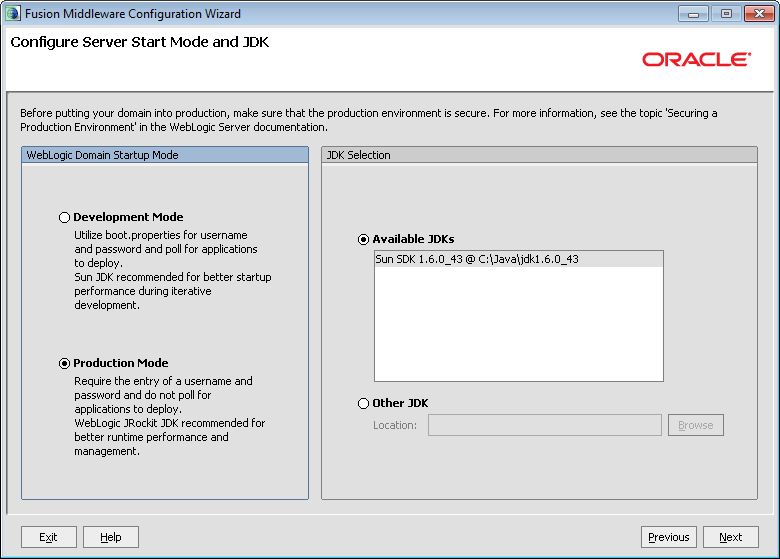Go back with the Previous button
The width and height of the screenshot is (780, 559).
coord(669,537)
